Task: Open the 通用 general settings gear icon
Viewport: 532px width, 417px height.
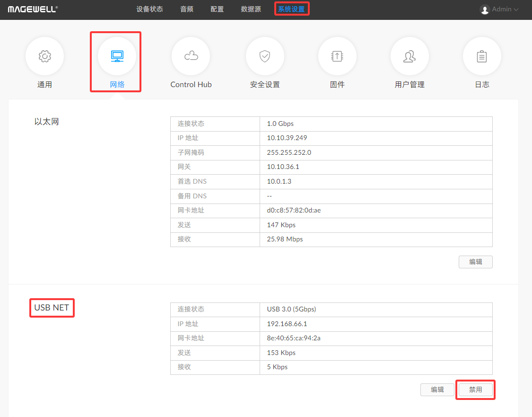Action: 44,56
